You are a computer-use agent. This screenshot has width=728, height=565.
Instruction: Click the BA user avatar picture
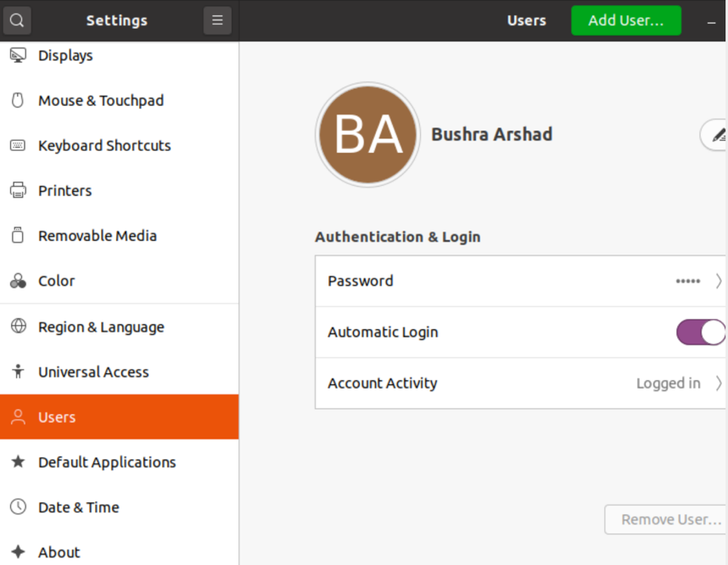pos(367,135)
